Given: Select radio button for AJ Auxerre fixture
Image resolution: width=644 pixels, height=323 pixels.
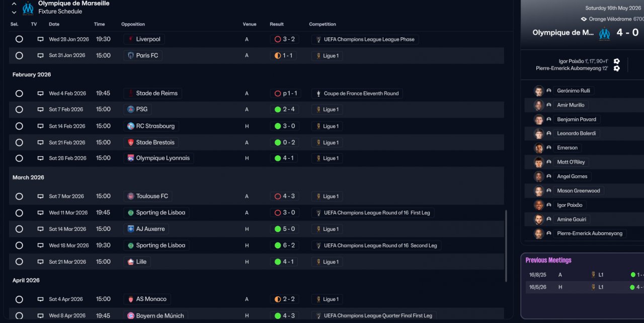Looking at the screenshot, I should [19, 229].
